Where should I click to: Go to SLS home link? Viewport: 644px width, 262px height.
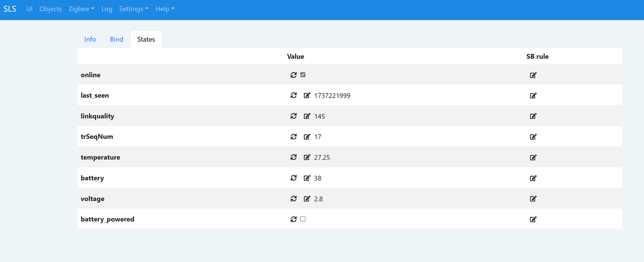10,9
